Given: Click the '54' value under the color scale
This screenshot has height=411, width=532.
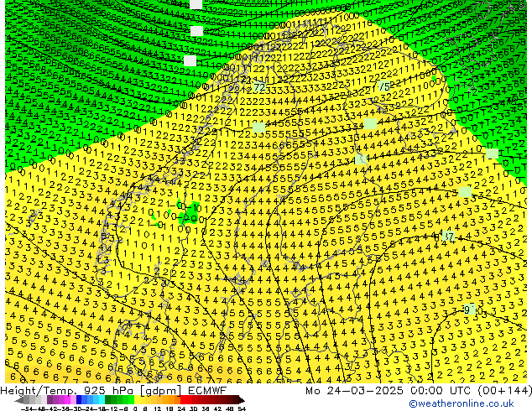Looking at the screenshot, I should click(x=242, y=408).
